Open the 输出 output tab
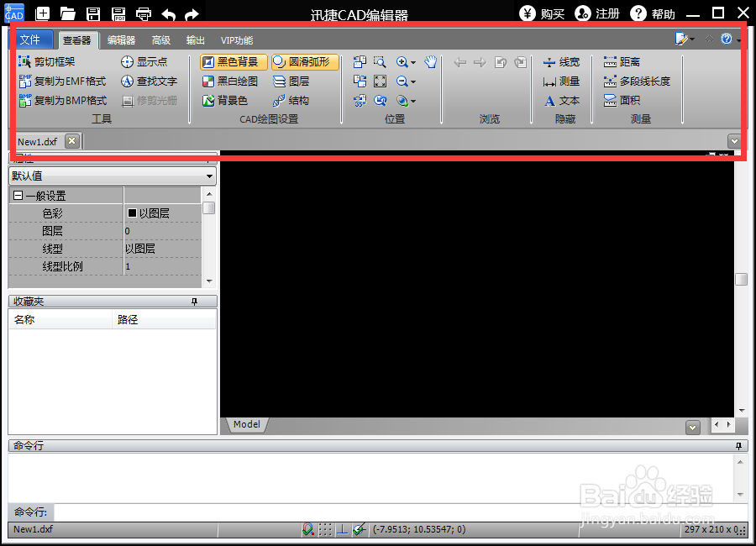The image size is (756, 546). tap(195, 40)
